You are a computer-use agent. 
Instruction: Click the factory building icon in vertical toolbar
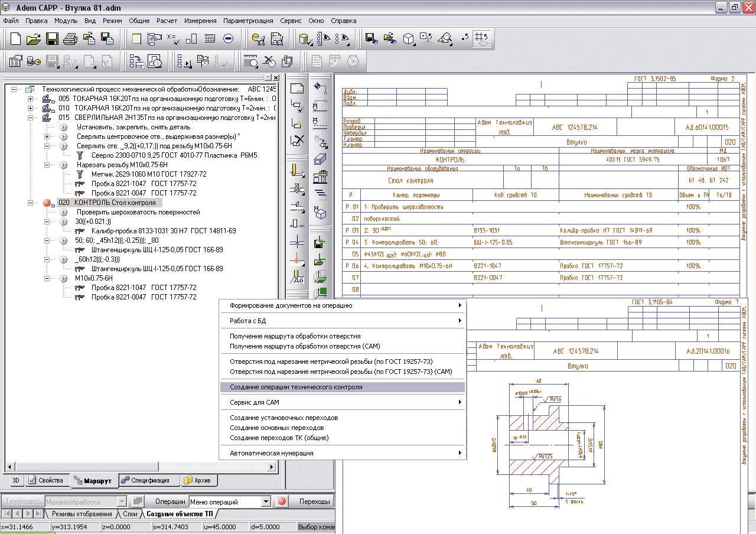coord(320,177)
